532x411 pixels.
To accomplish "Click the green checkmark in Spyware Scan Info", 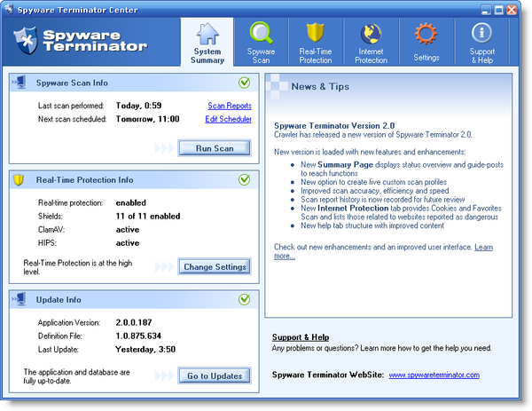I will 245,83.
